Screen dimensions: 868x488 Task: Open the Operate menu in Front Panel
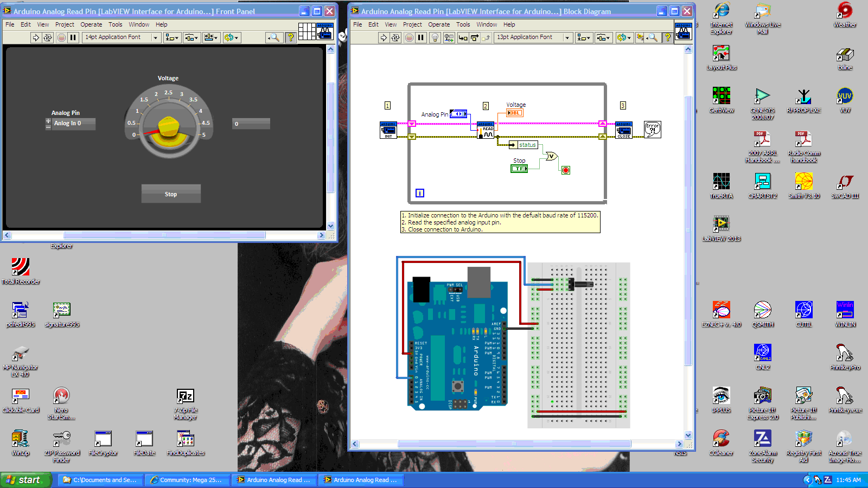pyautogui.click(x=91, y=24)
